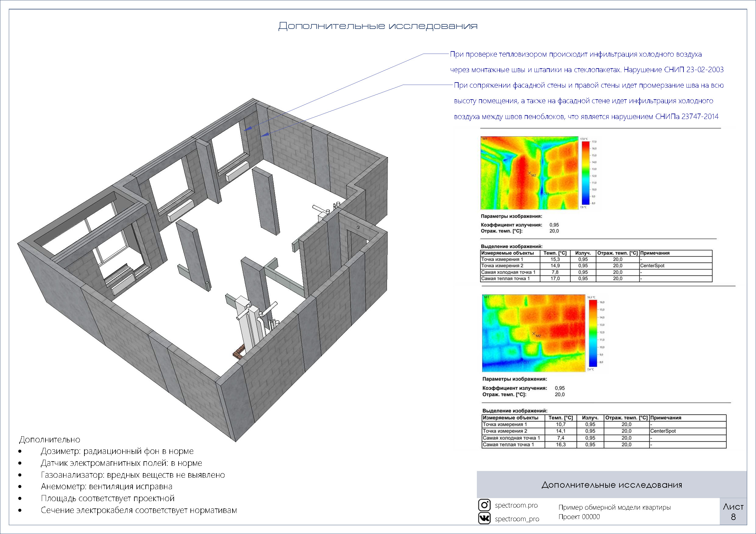Viewport: 756px width, 534px height.
Task: Click 'Самая холодная точка 1' in the 7,8 row
Action: point(508,272)
